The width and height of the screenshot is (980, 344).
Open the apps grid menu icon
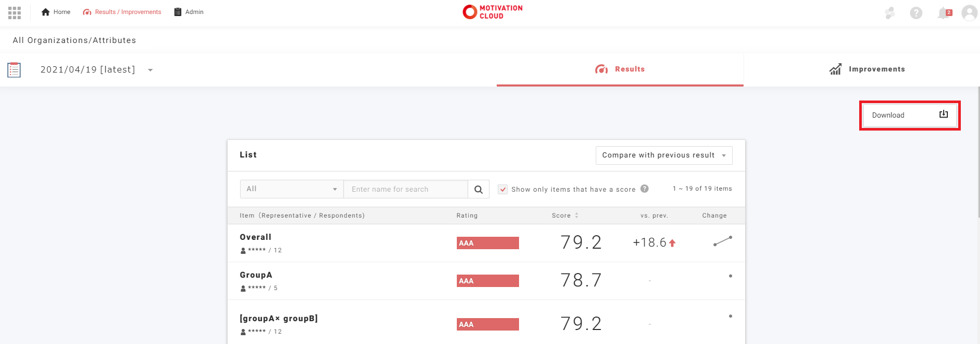[x=15, y=12]
